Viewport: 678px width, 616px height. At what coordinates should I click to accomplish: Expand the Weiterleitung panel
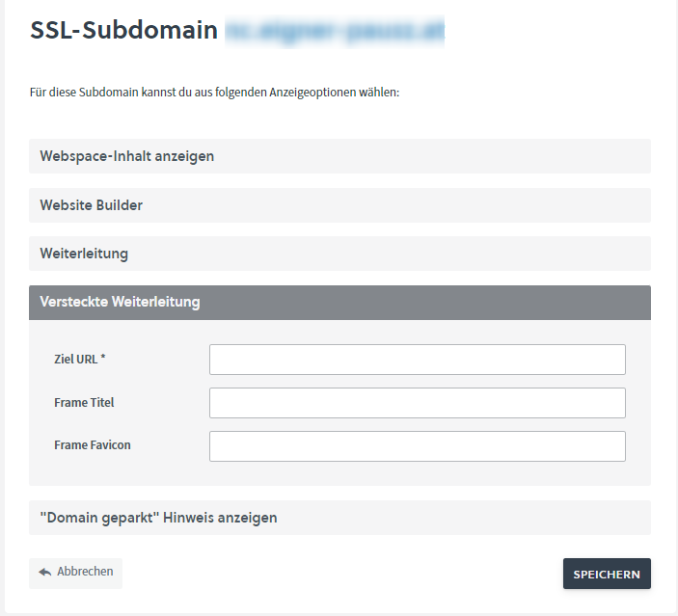click(x=339, y=254)
